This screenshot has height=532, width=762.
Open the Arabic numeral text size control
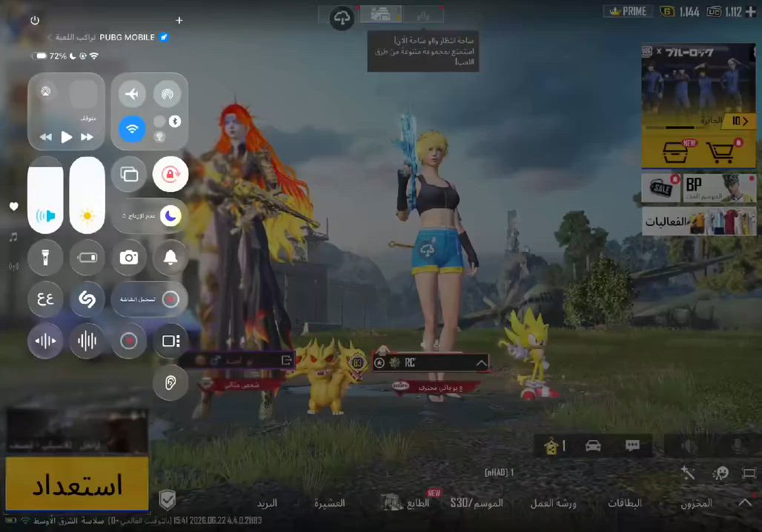45,299
